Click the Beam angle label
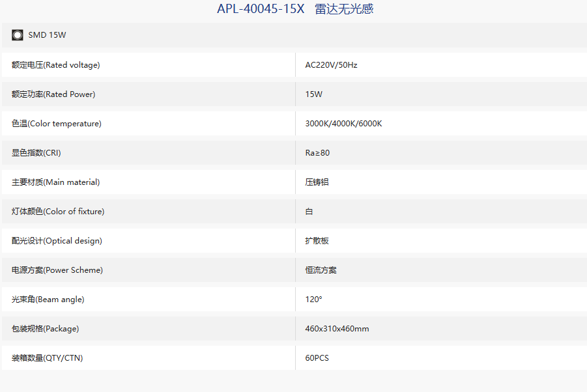 pos(48,300)
